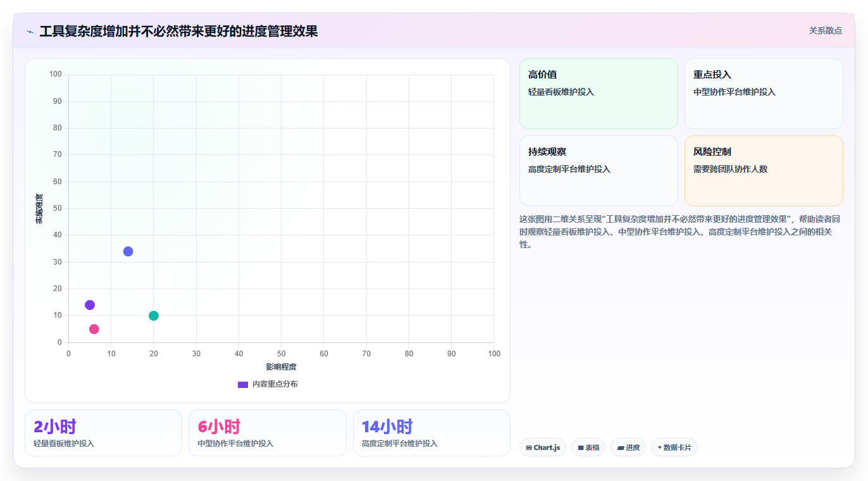The width and height of the screenshot is (868, 481).
Task: Click 中型协作平台维护投入 in the 重点投入 card
Action: tap(735, 92)
